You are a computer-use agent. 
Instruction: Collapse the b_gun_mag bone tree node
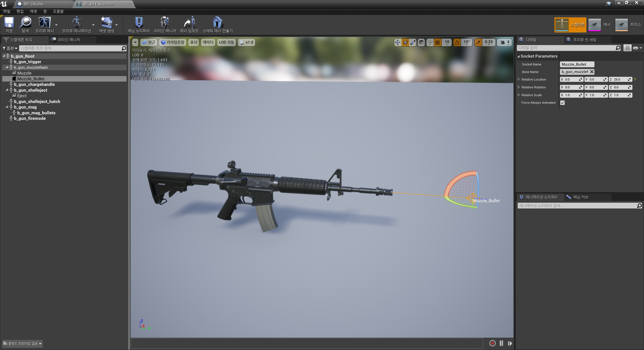(x=7, y=107)
